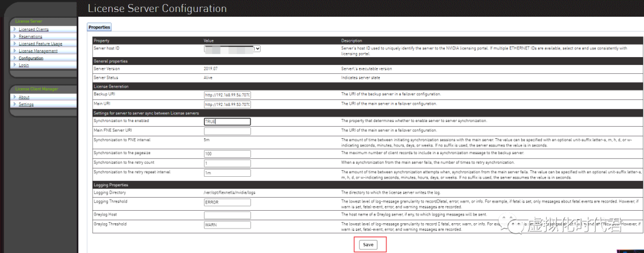Focus the Main URI text box
644x253 pixels.
(x=227, y=105)
